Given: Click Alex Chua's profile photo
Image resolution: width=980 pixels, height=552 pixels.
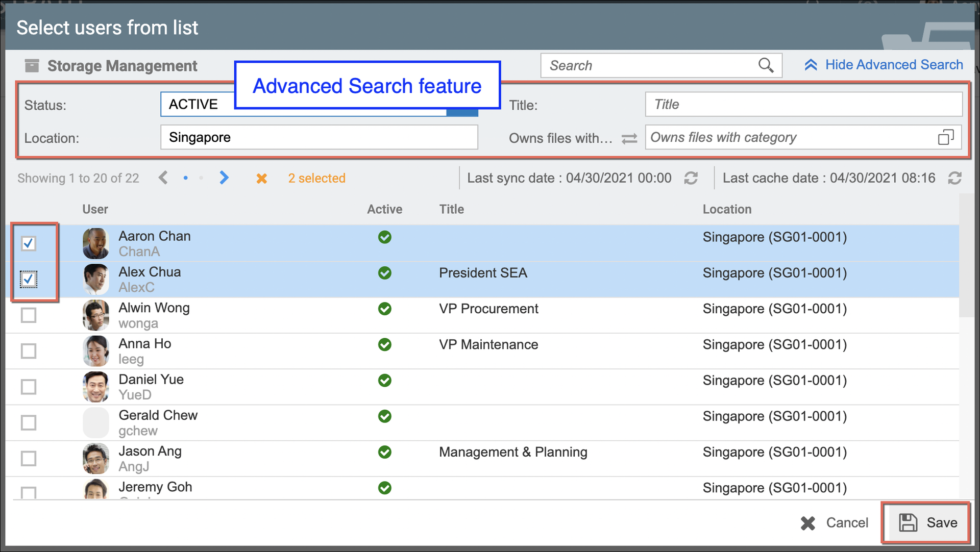Looking at the screenshot, I should coord(95,279).
